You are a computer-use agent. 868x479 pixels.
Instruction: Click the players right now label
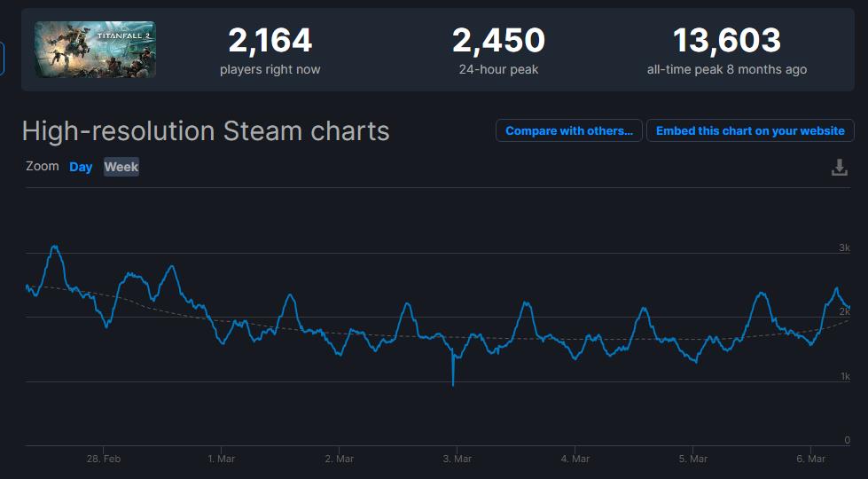point(270,70)
